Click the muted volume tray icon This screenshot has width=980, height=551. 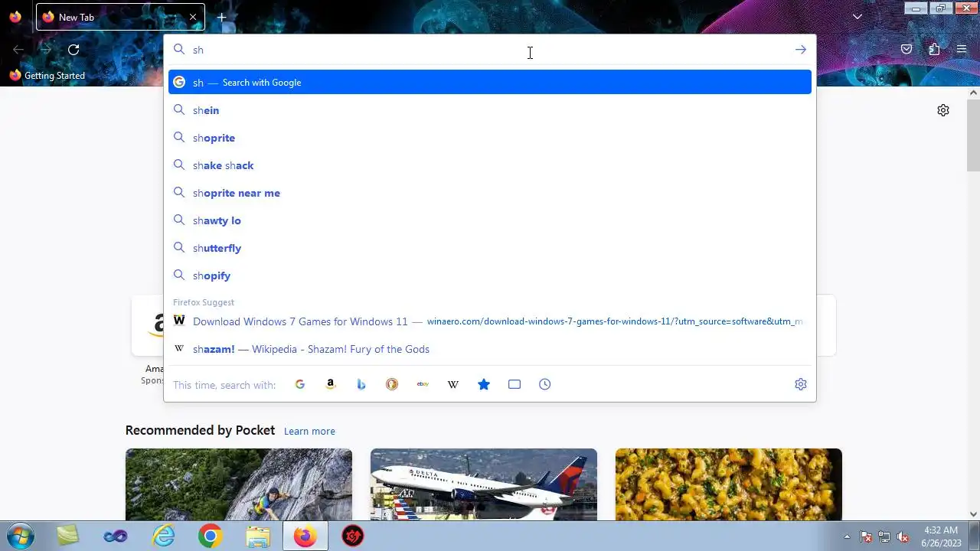[x=903, y=536]
